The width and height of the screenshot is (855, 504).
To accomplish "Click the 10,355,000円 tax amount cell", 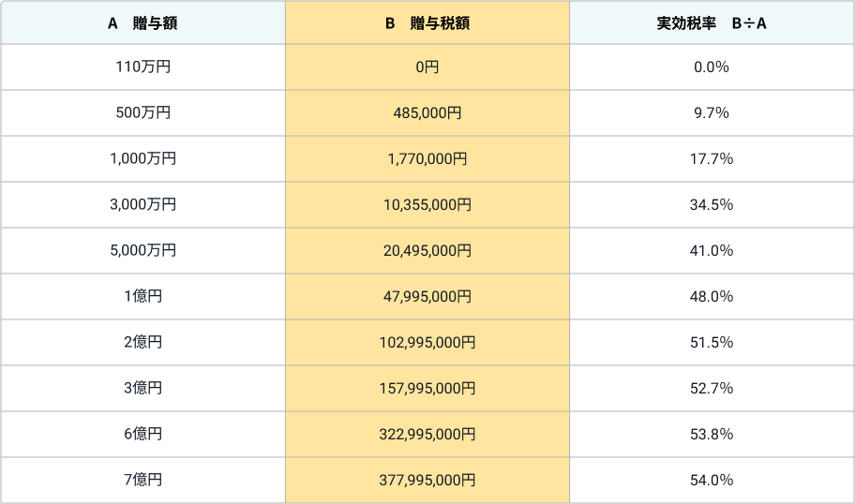I will point(427,204).
